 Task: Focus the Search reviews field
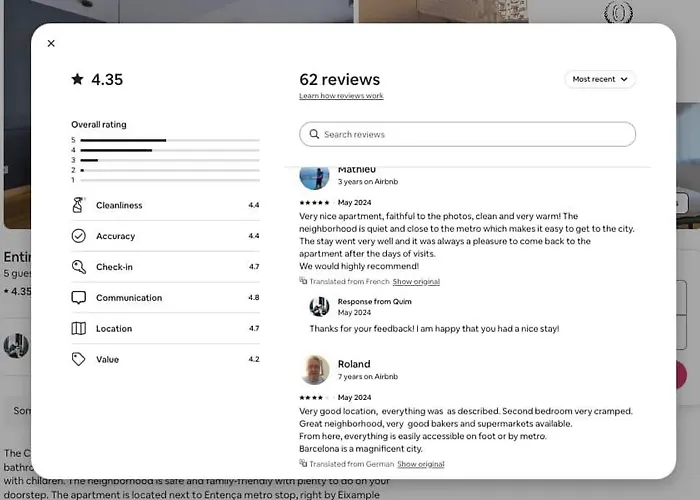click(467, 134)
